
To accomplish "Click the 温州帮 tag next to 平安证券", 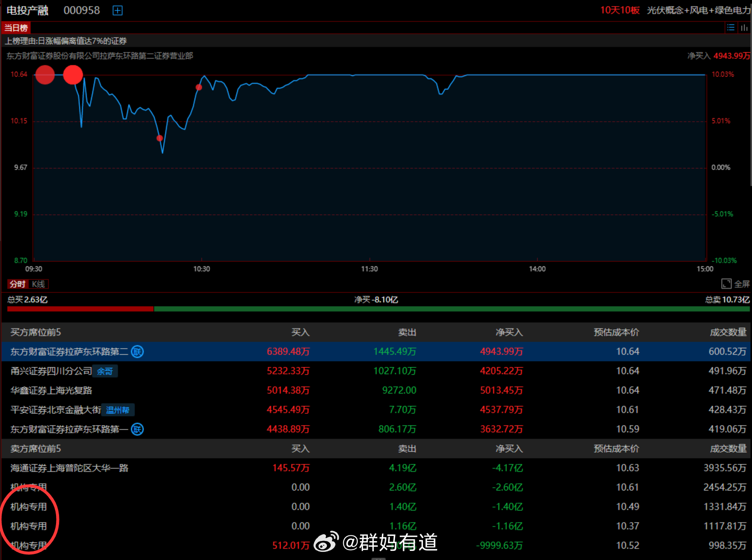I will pos(118,410).
